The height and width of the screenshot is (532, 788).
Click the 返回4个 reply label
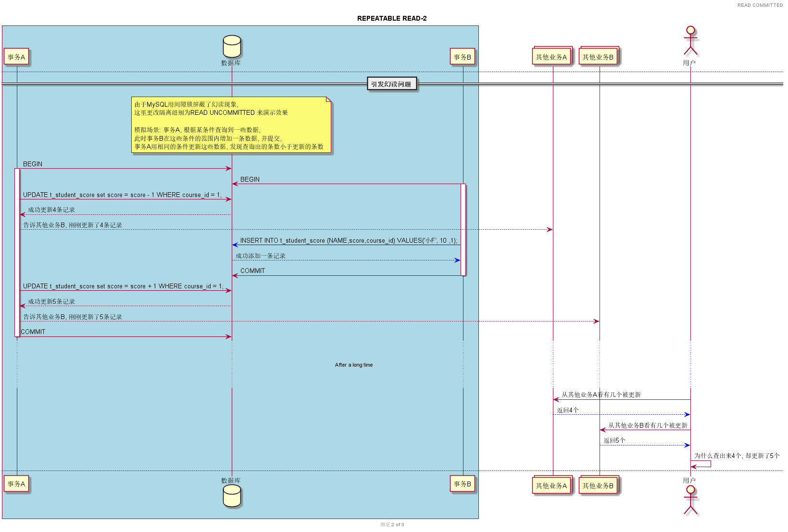(x=568, y=410)
